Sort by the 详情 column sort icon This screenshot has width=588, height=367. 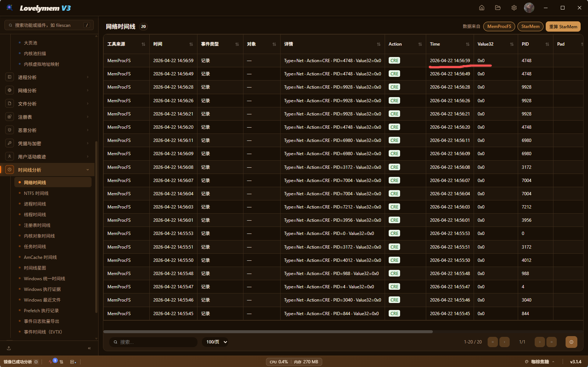tap(379, 44)
